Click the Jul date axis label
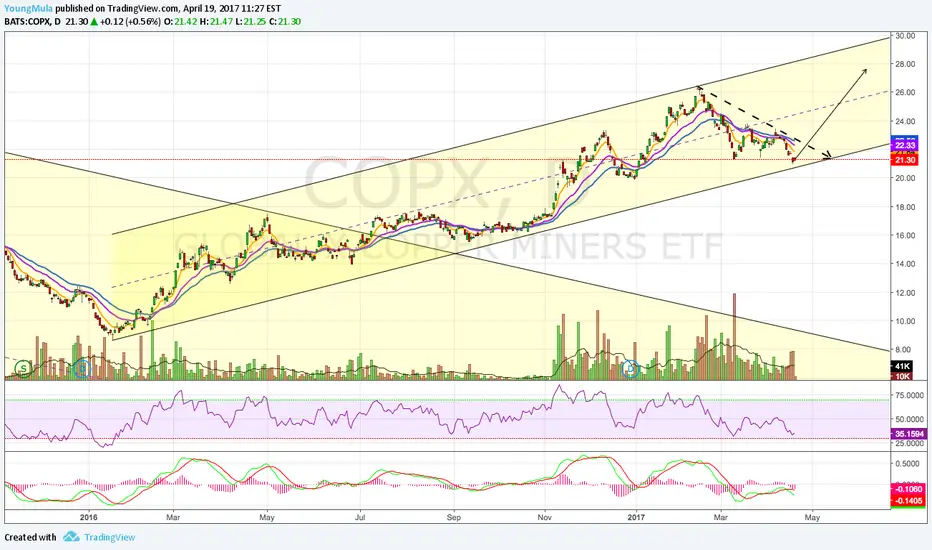Viewport: 932px width, 550px height. click(360, 517)
